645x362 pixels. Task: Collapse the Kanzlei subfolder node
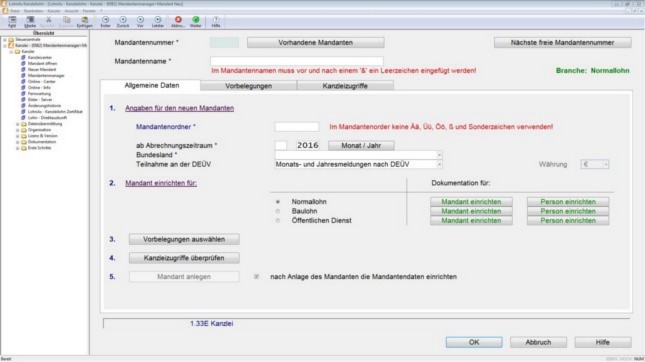coord(11,52)
